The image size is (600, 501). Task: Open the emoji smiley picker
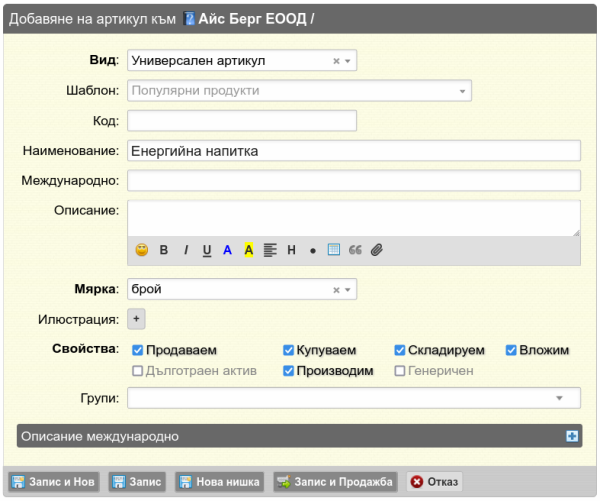pyautogui.click(x=142, y=250)
